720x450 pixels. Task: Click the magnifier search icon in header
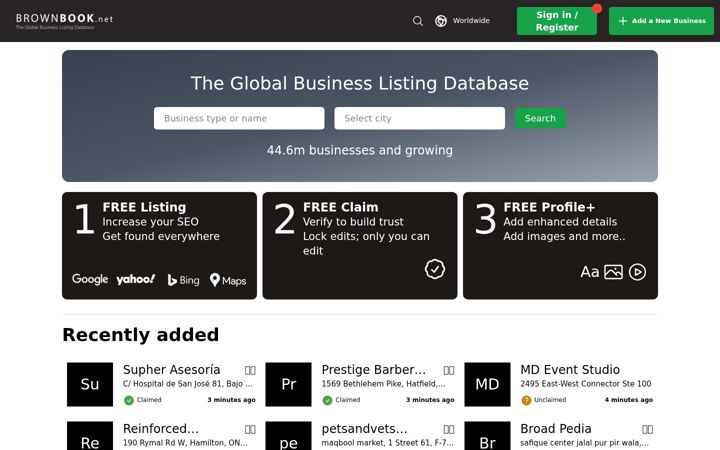point(417,21)
